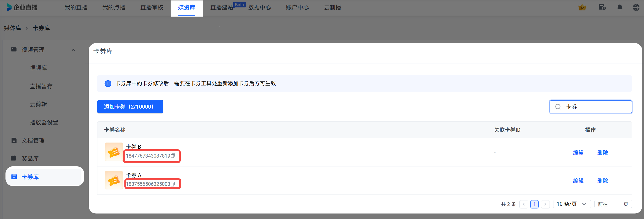The image size is (644, 219).
Task: Click the 卡券 B name
Action: pos(134,147)
